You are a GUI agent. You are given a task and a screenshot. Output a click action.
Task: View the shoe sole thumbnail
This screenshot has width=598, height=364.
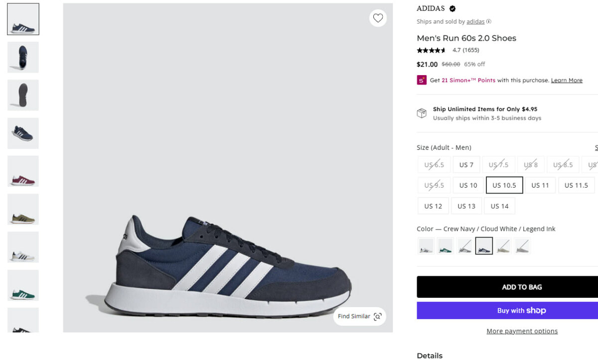tap(23, 95)
